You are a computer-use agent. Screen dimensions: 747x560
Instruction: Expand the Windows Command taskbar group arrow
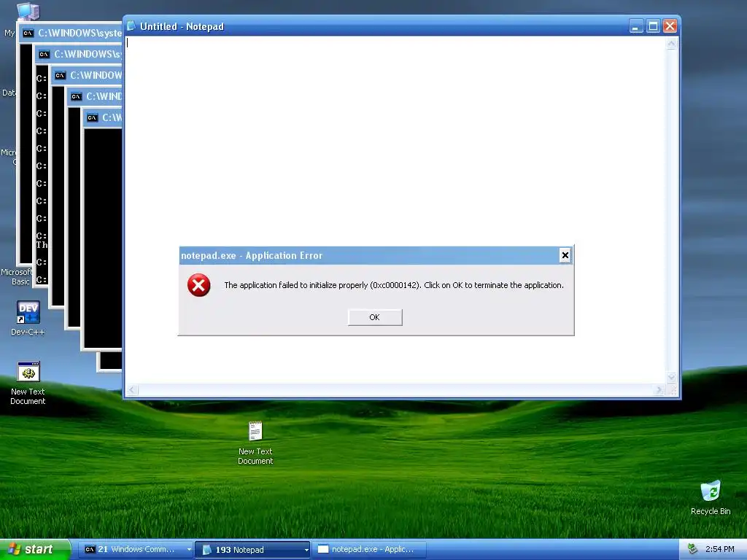(x=189, y=550)
